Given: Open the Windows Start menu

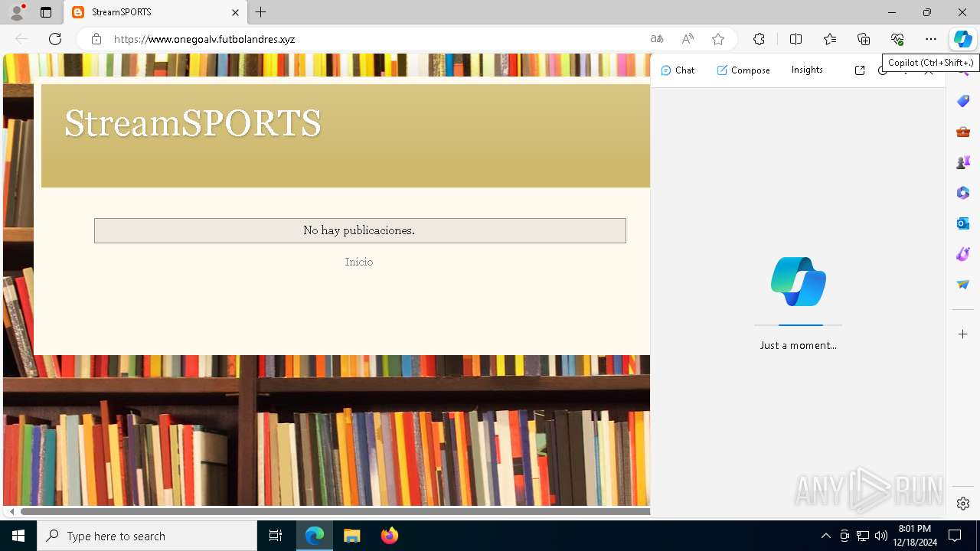Looking at the screenshot, I should (x=18, y=536).
